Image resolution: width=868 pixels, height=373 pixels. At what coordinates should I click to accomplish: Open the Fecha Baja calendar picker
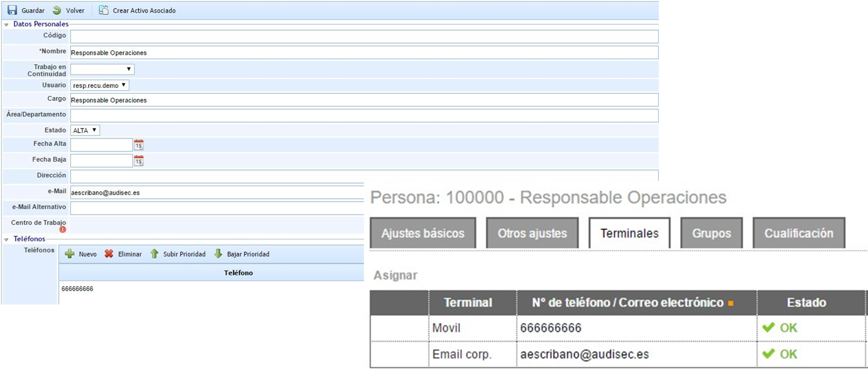pos(139,161)
